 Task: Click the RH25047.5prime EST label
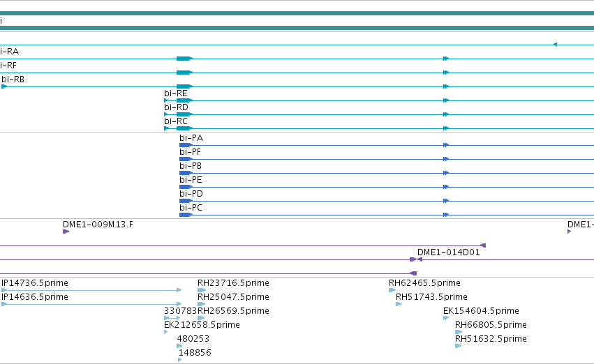tap(233, 297)
